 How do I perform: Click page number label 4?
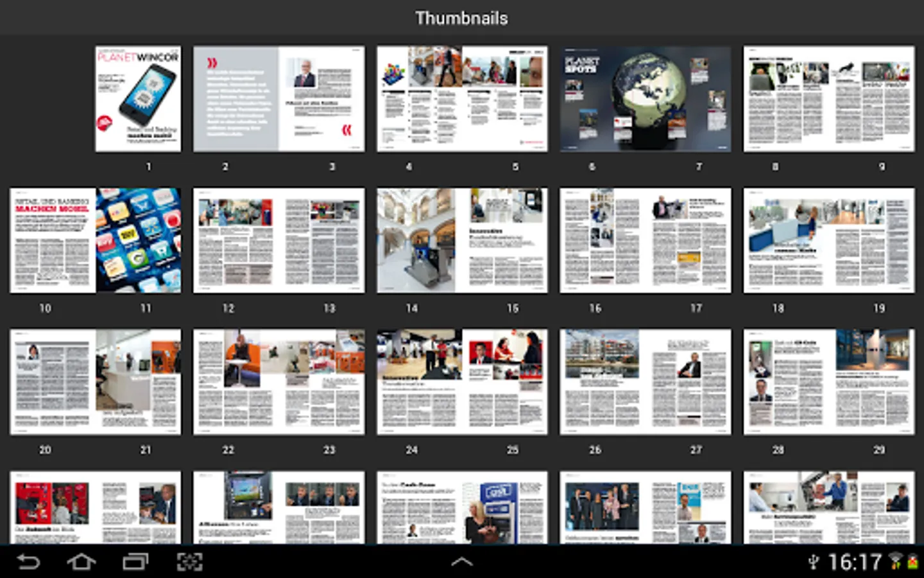(409, 166)
